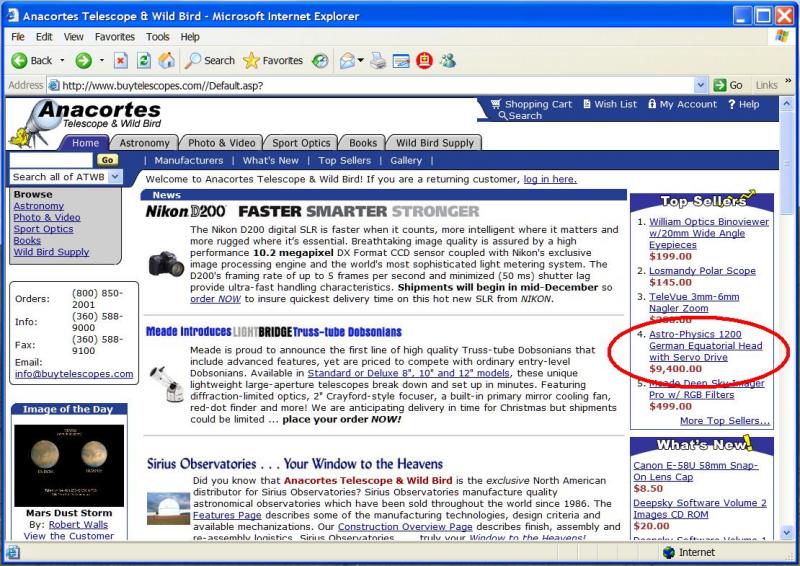Click the Forward arrow button
Viewport: 800px width, 566px height.
point(84,61)
